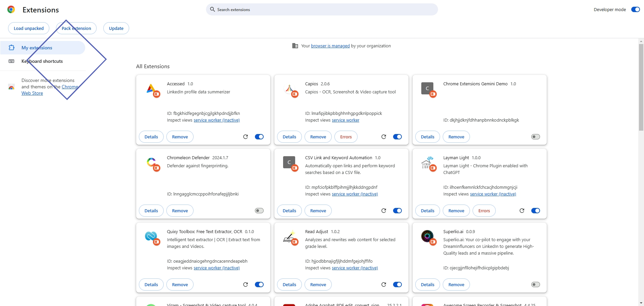The height and width of the screenshot is (306, 644).
Task: Remove the Chromeleon Defender extension
Action: [180, 211]
